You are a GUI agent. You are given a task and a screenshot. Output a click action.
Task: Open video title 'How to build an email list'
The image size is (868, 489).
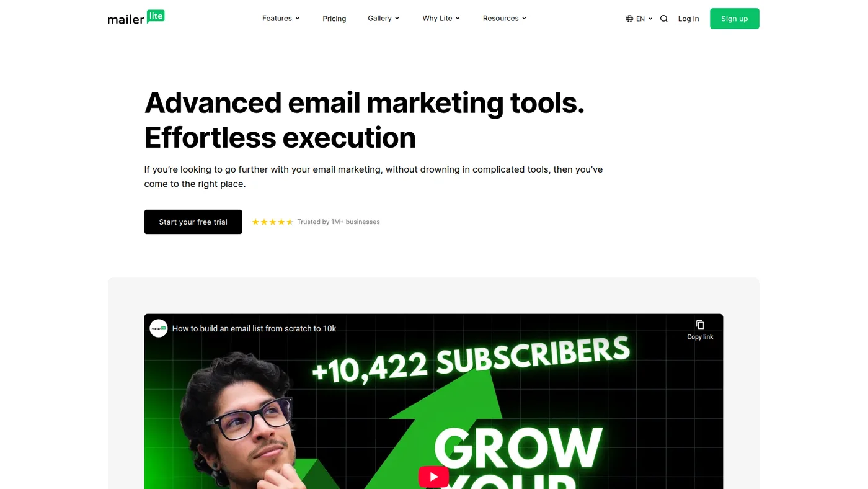tap(254, 328)
